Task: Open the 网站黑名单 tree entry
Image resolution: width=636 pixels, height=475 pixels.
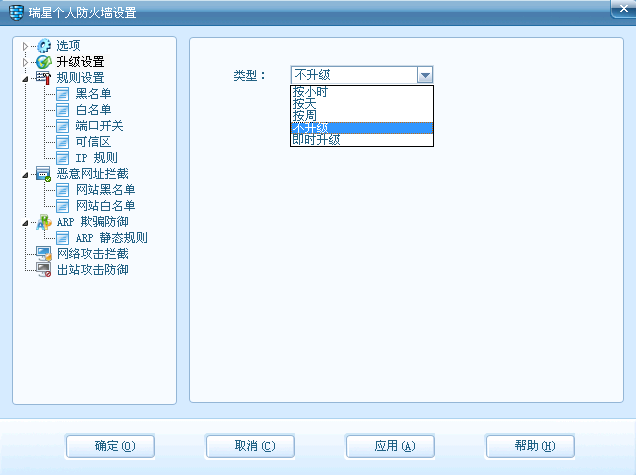Action: tap(105, 190)
